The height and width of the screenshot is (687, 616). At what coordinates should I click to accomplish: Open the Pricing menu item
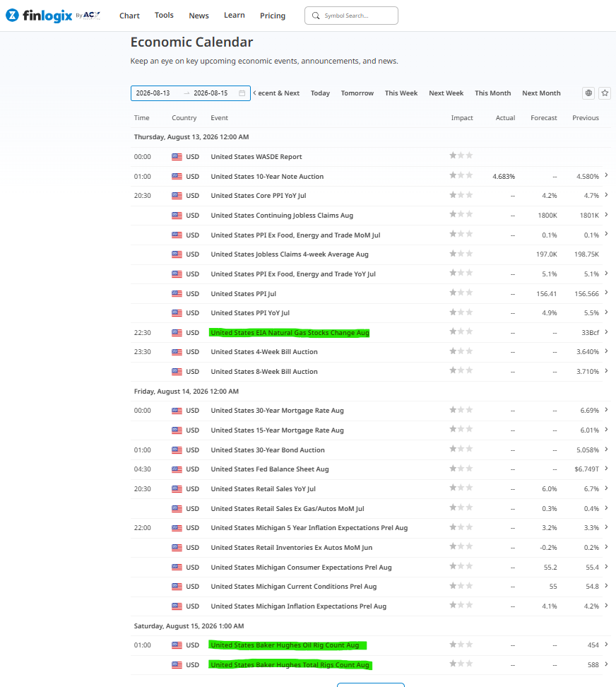272,16
